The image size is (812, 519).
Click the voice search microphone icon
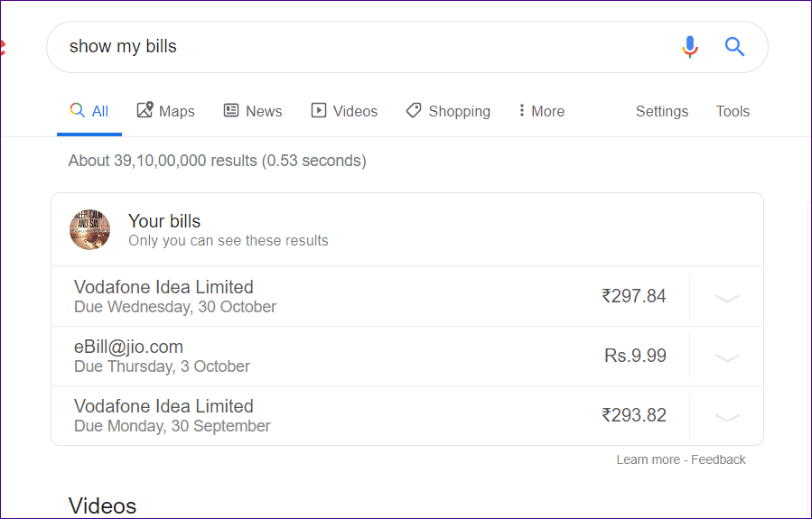pyautogui.click(x=689, y=47)
